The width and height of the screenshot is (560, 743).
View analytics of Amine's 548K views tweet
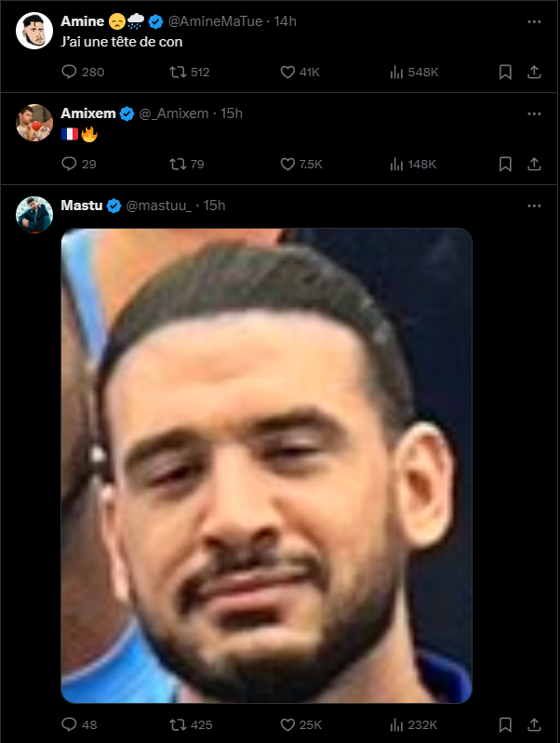pos(395,72)
